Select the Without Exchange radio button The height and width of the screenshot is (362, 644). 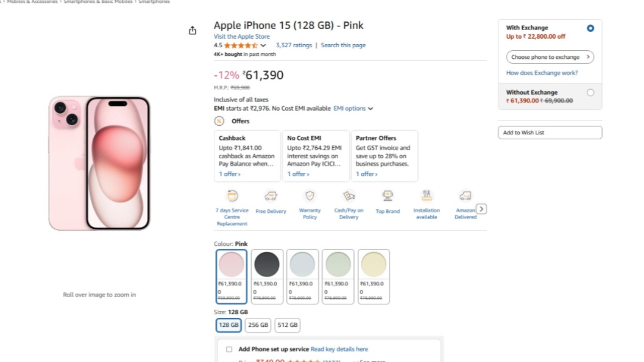pos(590,93)
